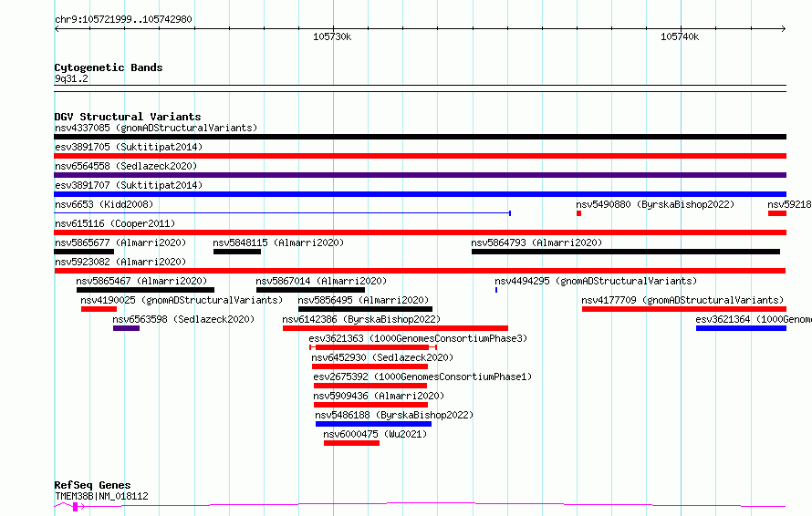Screen dimensions: 812x516
Task: Open nsv5909436 (Almarri2020) label
Action: [379, 396]
